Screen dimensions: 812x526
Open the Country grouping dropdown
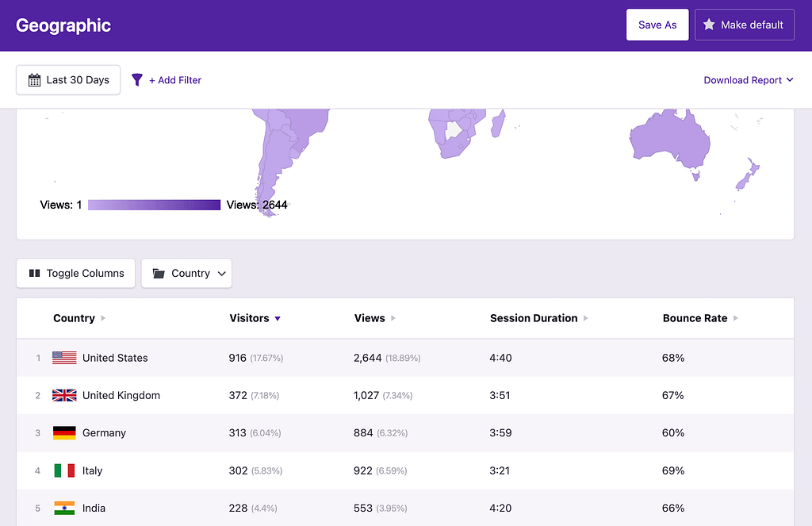coord(186,273)
